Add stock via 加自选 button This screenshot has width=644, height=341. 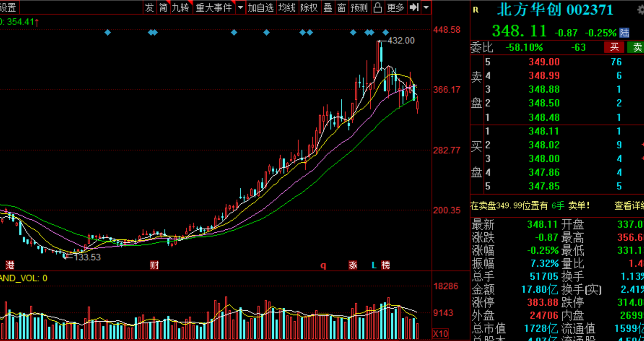point(261,7)
